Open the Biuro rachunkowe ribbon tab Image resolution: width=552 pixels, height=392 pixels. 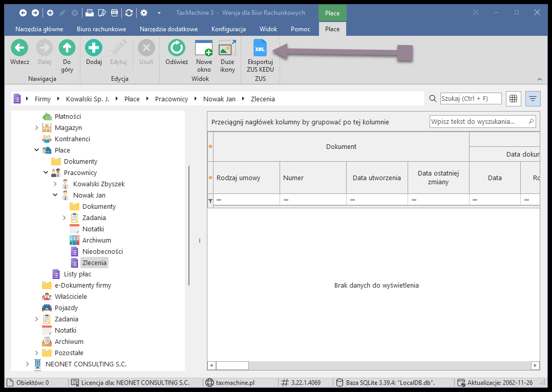point(101,29)
